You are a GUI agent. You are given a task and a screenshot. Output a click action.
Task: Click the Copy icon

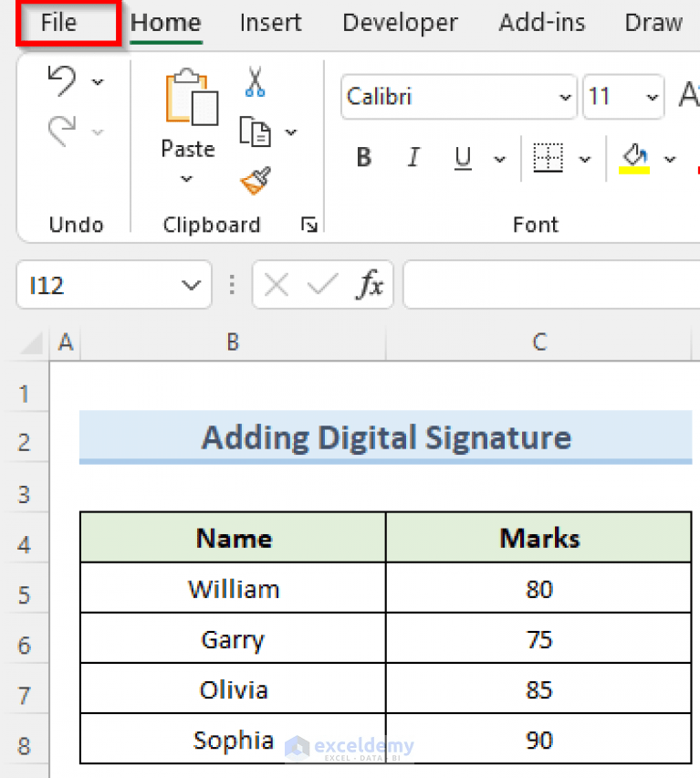[x=255, y=131]
